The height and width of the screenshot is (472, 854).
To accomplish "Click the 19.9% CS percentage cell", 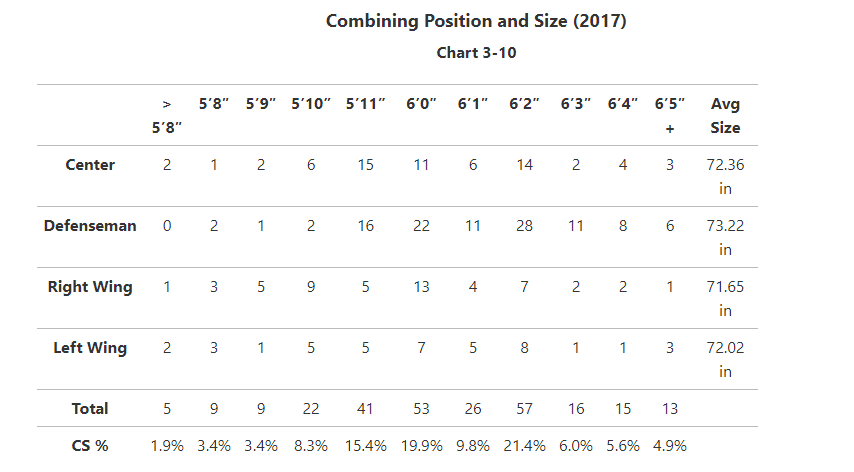I will click(421, 445).
